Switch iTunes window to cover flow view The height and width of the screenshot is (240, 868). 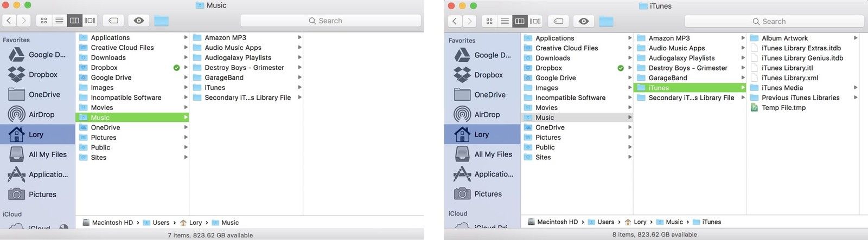[535, 21]
